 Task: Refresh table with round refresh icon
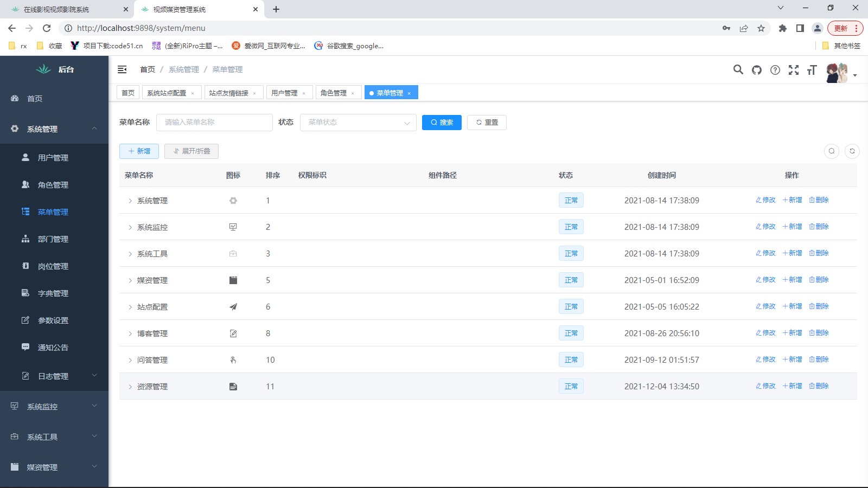click(x=852, y=151)
